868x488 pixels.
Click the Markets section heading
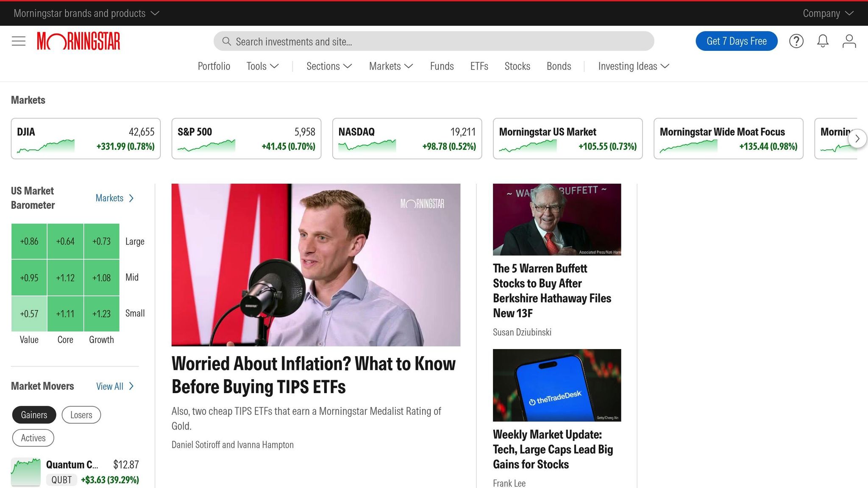coord(28,100)
